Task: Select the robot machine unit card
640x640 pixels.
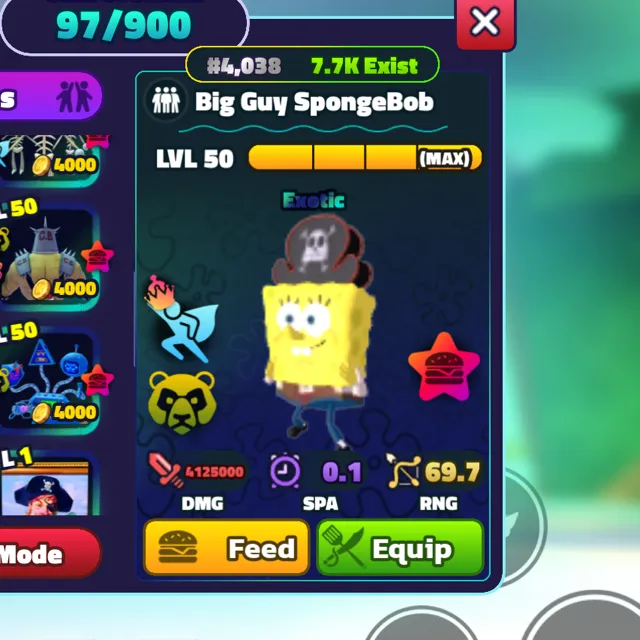Action: [x=49, y=380]
